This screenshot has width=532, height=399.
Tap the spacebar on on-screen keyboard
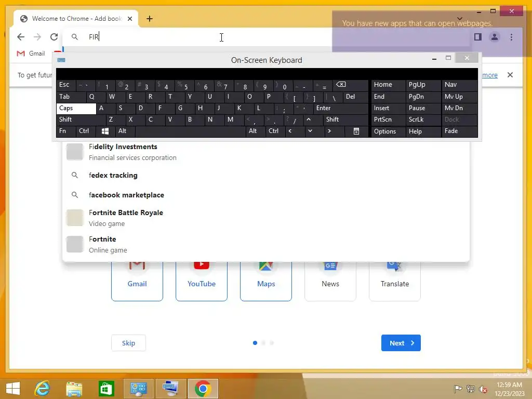click(190, 131)
